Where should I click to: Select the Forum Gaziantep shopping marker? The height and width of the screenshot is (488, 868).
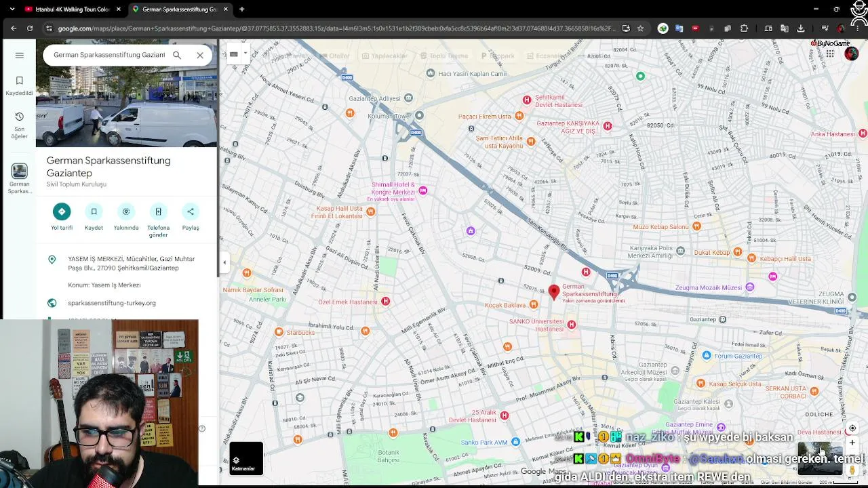tap(707, 356)
